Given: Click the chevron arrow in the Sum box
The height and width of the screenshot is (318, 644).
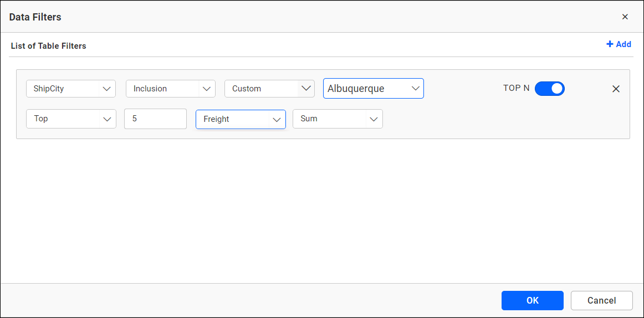Looking at the screenshot, I should tap(374, 119).
